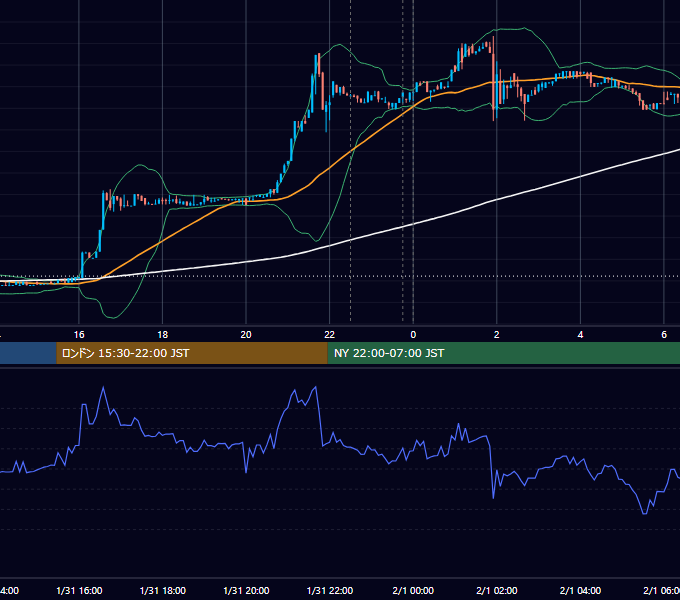Click the blue session bar before ロンドン
This screenshot has width=680, height=600.
point(28,353)
